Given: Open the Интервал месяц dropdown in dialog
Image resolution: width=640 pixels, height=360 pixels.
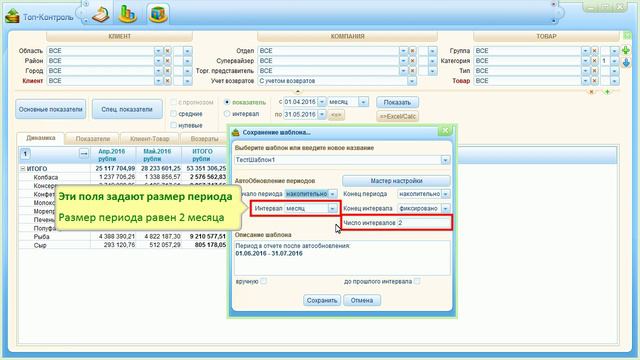Looking at the screenshot, I should coord(333,209).
